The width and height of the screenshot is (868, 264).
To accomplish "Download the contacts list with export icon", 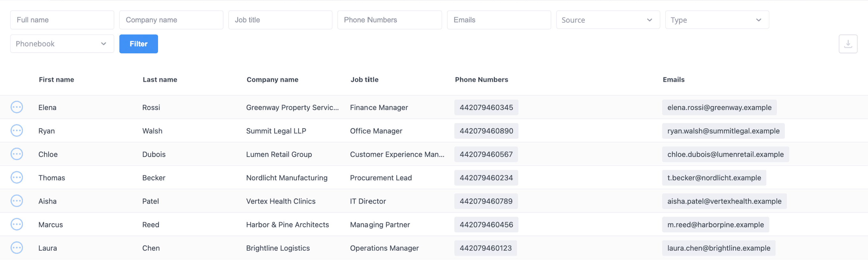I will tap(848, 44).
